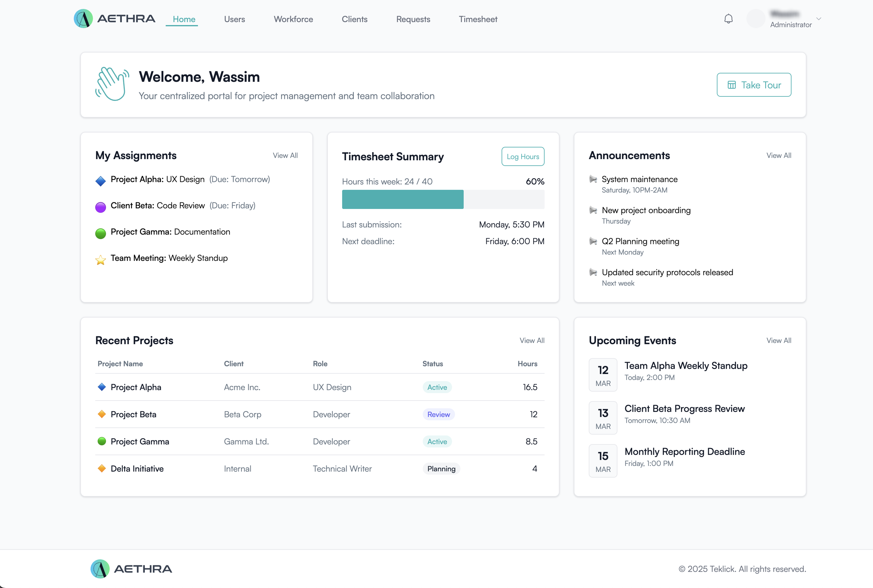This screenshot has height=588, width=873.
Task: Click the green circle beside Project Gamma: Documentation
Action: (101, 233)
